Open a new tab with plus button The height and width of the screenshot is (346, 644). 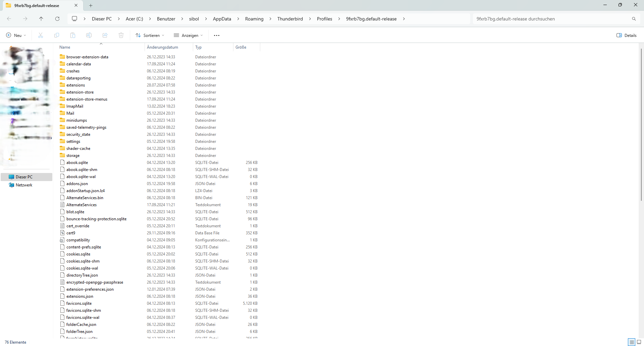pos(91,5)
